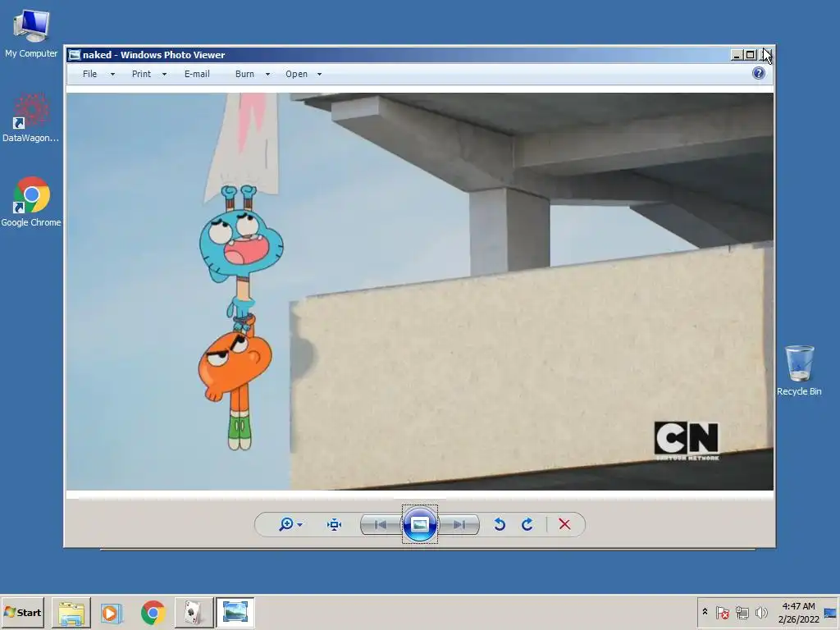
Task: Open the volume speaker icon
Action: pyautogui.click(x=760, y=612)
